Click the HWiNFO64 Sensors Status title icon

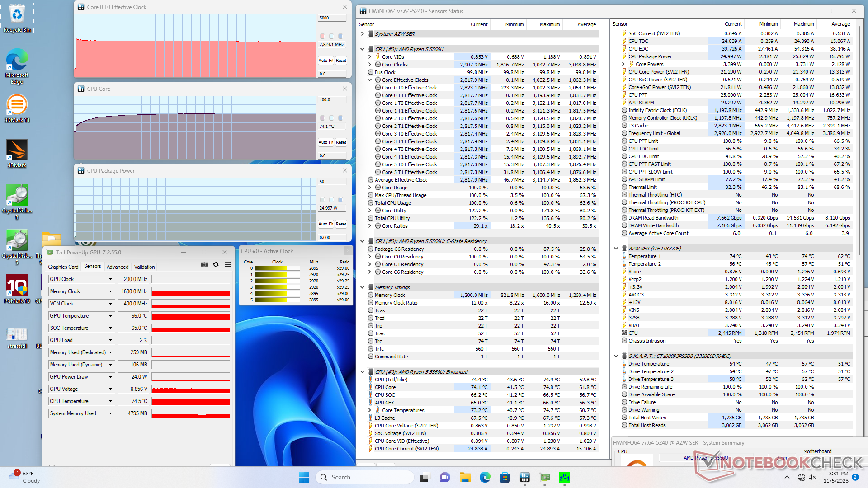point(363,11)
